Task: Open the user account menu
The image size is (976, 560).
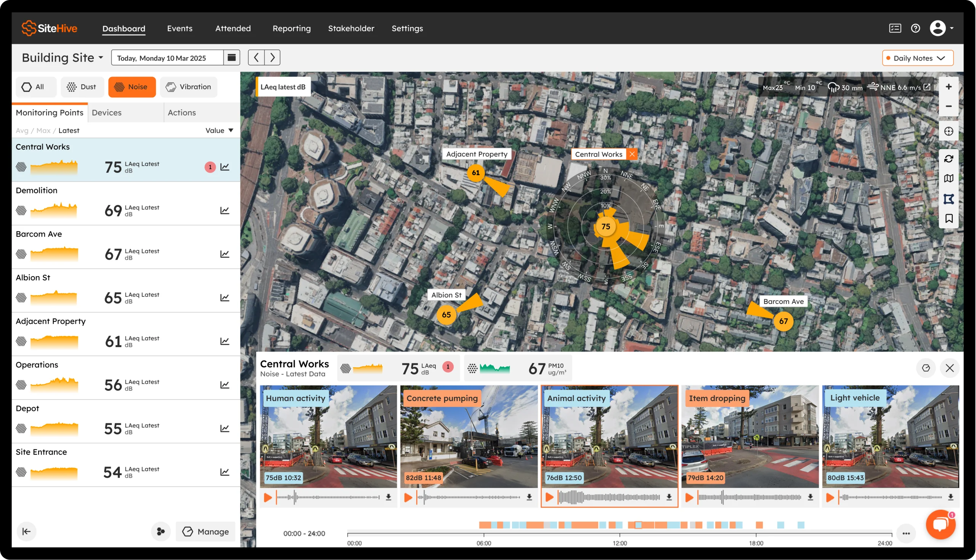Action: coord(941,29)
